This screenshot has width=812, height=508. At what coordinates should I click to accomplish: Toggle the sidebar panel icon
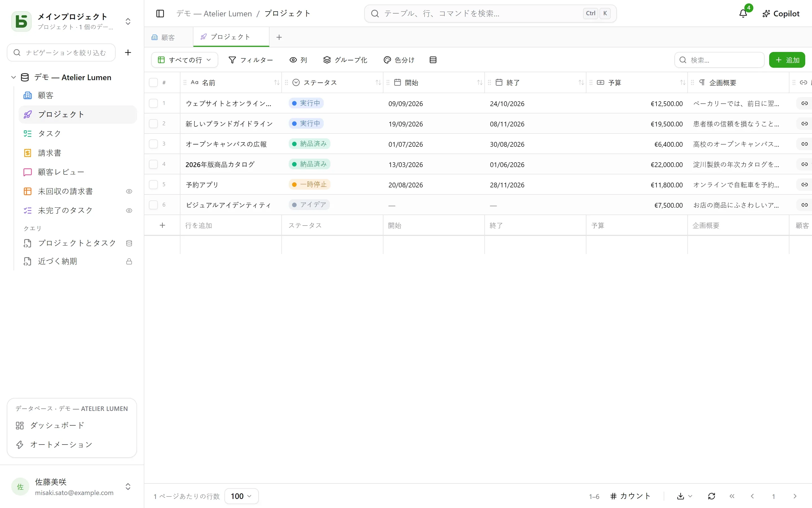[x=160, y=14]
